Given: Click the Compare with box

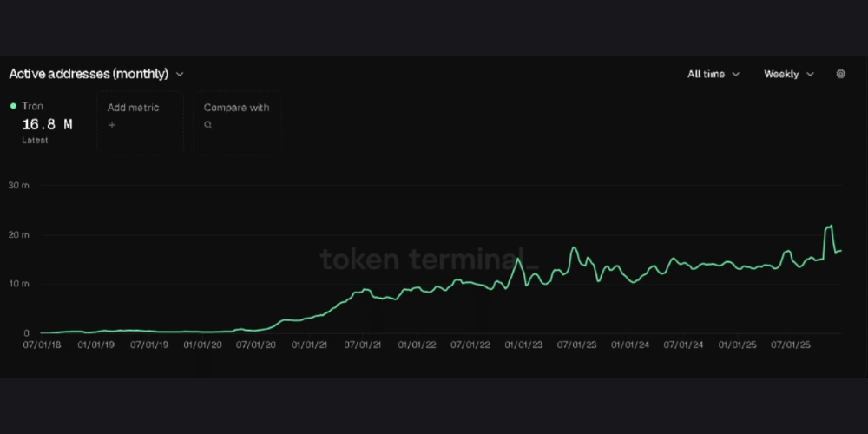Looking at the screenshot, I should pos(237,122).
